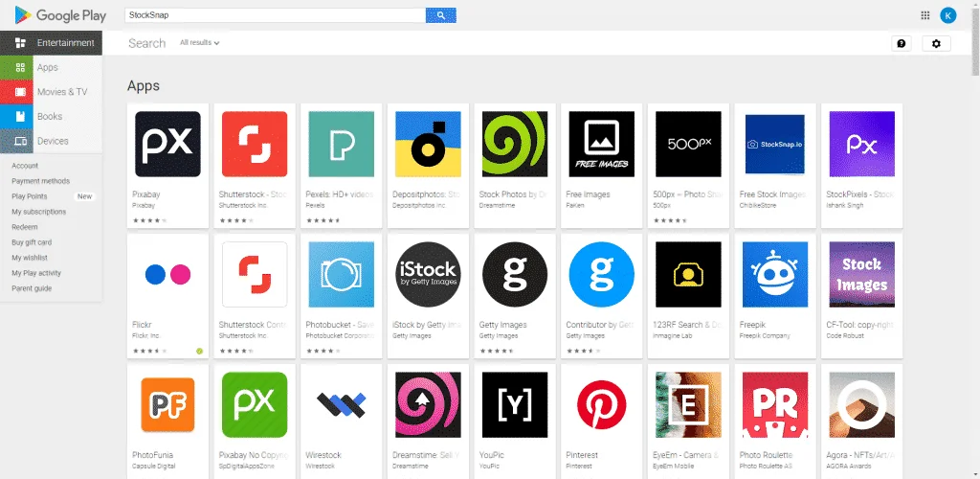
Task: Click the blue search magnifier button
Action: pos(441,15)
